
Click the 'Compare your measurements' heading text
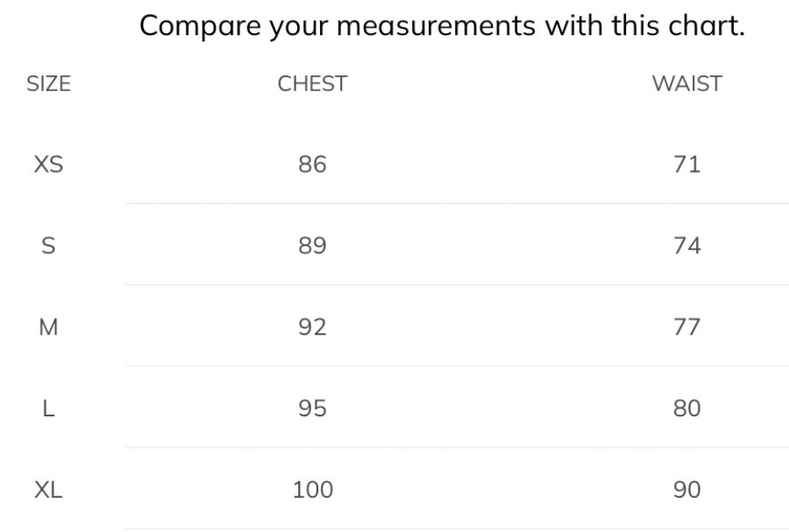(338, 26)
